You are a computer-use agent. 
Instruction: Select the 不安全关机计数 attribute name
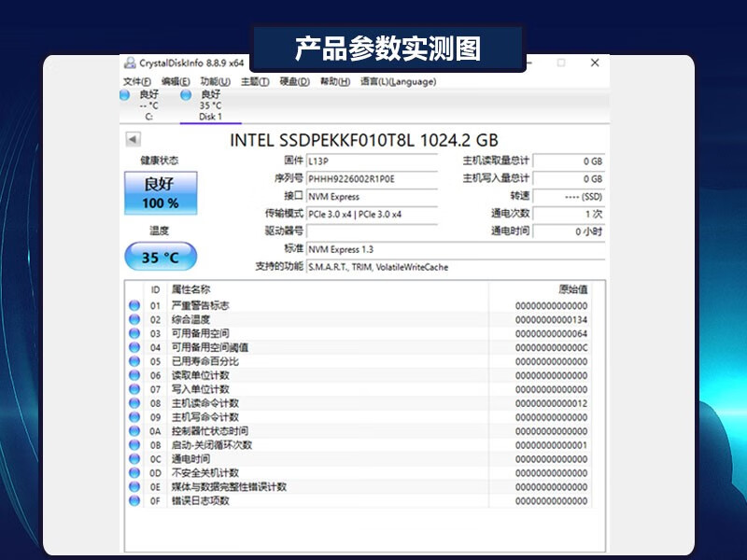tap(205, 473)
